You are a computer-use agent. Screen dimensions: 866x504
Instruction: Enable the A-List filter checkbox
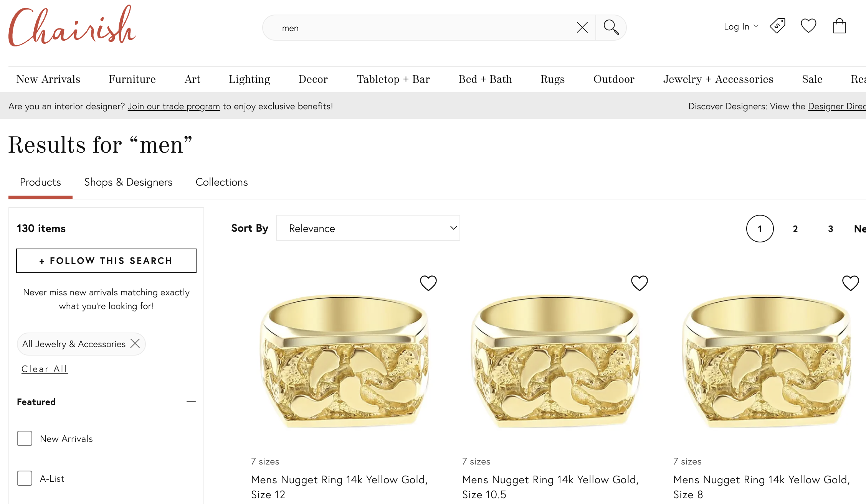click(25, 478)
